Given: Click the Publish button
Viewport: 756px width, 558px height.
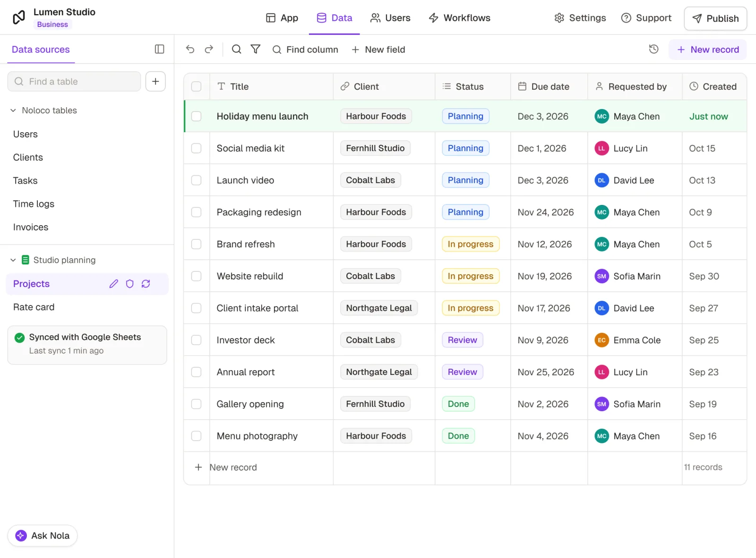Looking at the screenshot, I should tap(715, 18).
